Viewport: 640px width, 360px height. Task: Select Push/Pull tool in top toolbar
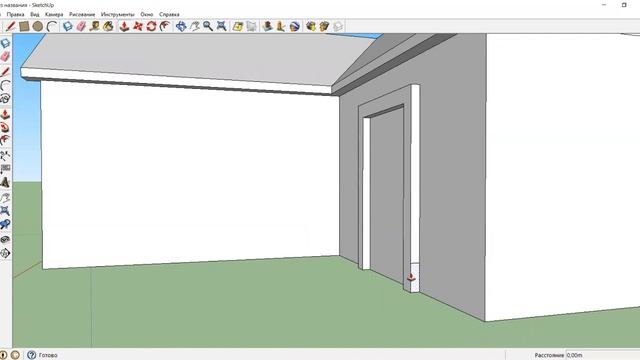124,27
